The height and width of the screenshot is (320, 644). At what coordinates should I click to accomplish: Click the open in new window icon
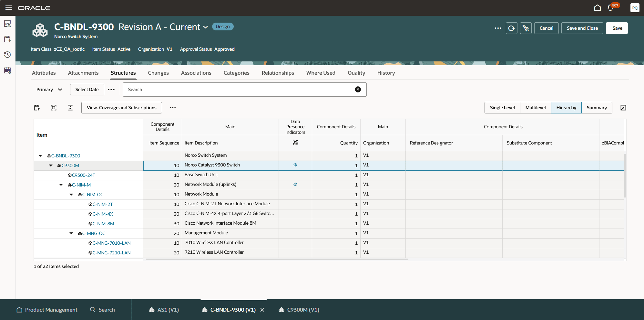click(623, 108)
